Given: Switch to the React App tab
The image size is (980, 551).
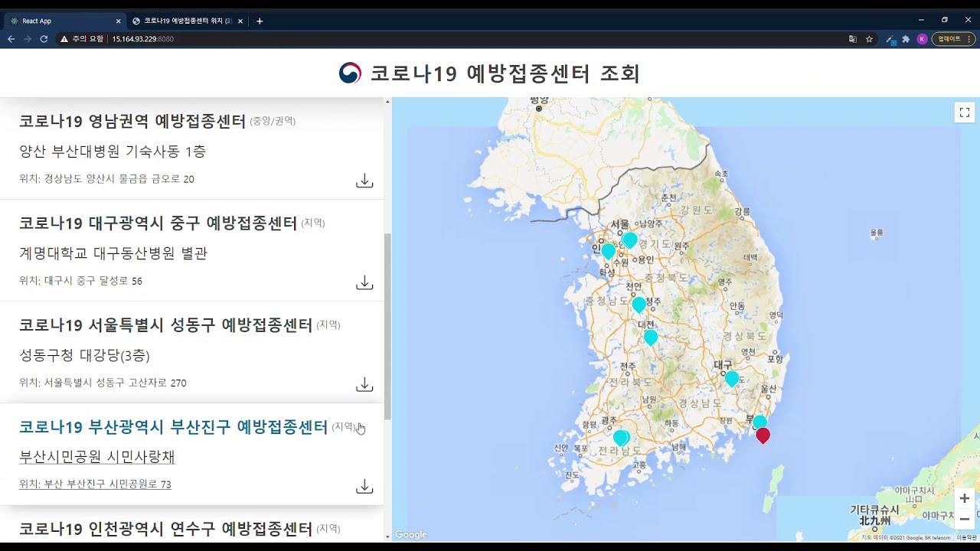Looking at the screenshot, I should click(x=64, y=21).
